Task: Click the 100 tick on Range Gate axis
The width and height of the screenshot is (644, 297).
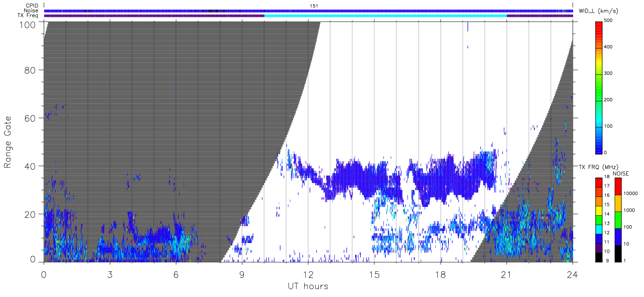Action: tap(27, 24)
